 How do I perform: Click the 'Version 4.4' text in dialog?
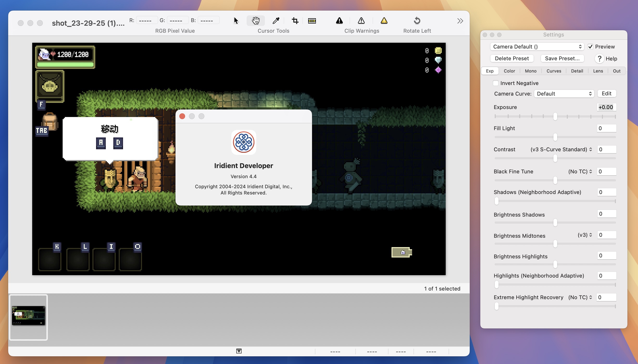click(x=244, y=176)
